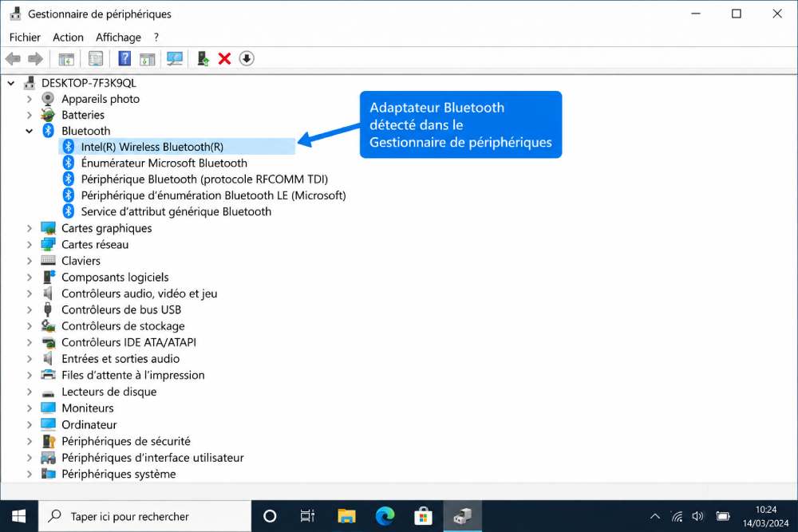The height and width of the screenshot is (532, 798).
Task: Expand the Appareils photo category
Action: [x=30, y=99]
